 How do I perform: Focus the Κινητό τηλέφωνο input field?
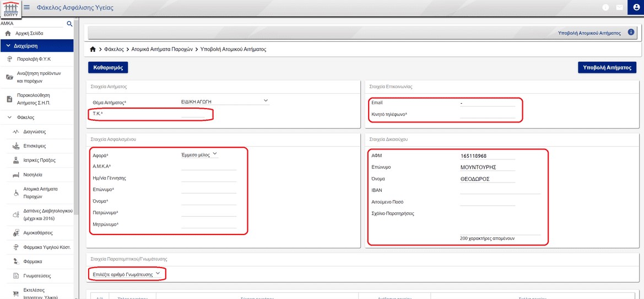pos(487,114)
